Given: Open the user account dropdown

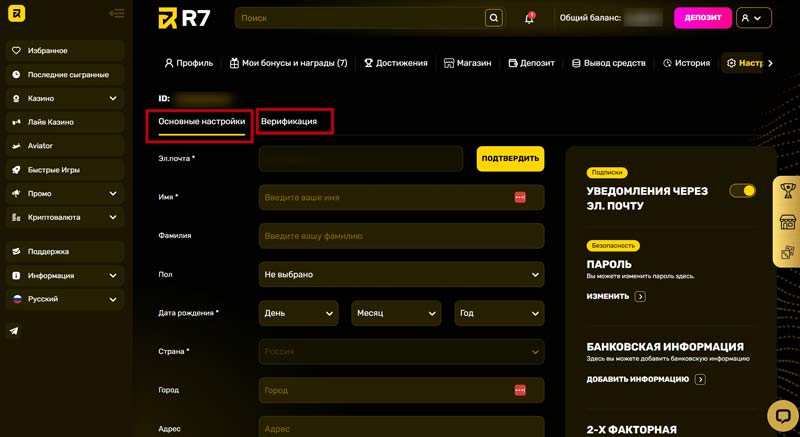Looking at the screenshot, I should (x=753, y=18).
